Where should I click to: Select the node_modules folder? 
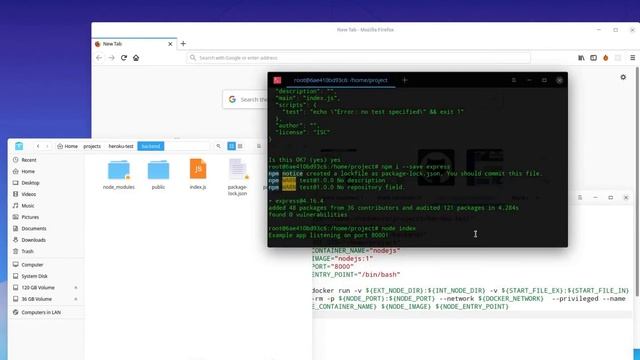click(x=119, y=174)
